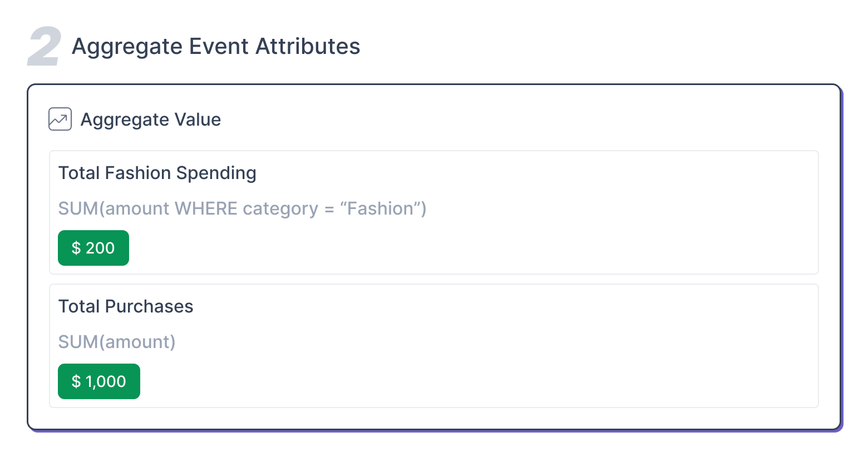The image size is (868, 457).
Task: Select the Total Fashion Spending card
Action: click(434, 212)
